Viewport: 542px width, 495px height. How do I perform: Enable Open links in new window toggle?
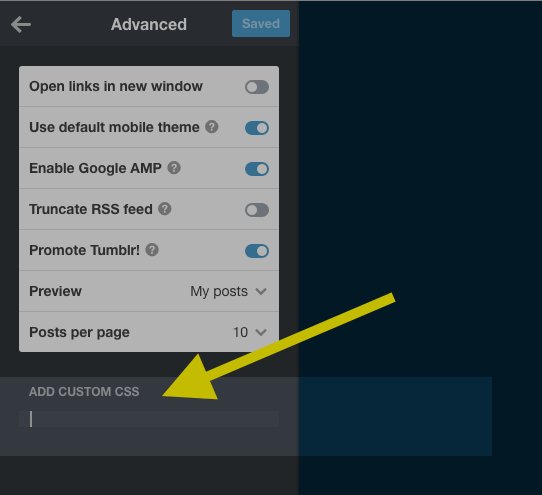(257, 87)
